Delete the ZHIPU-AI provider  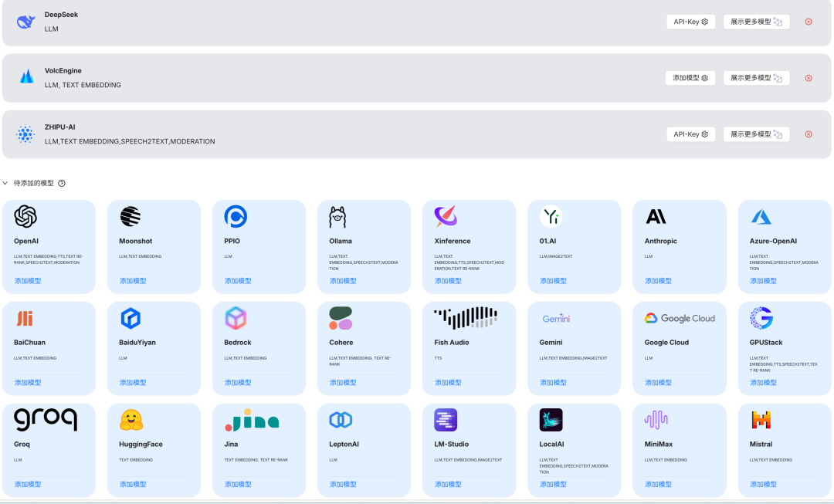[x=809, y=134]
